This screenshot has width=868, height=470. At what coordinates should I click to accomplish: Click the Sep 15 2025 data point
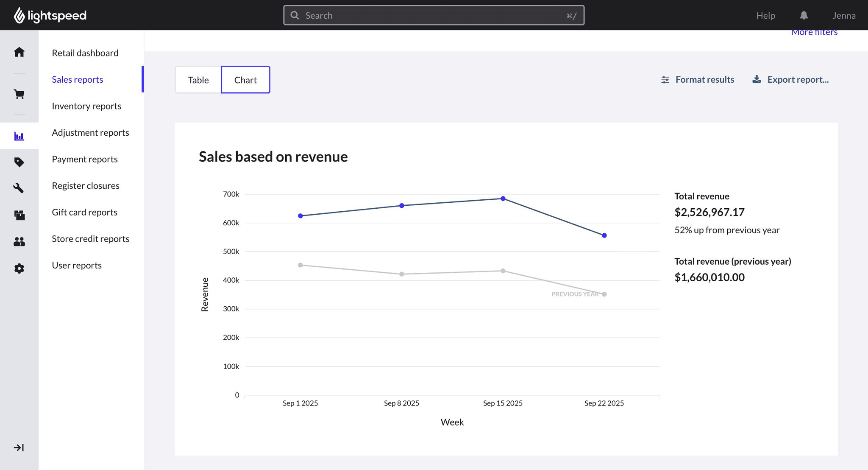(503, 199)
